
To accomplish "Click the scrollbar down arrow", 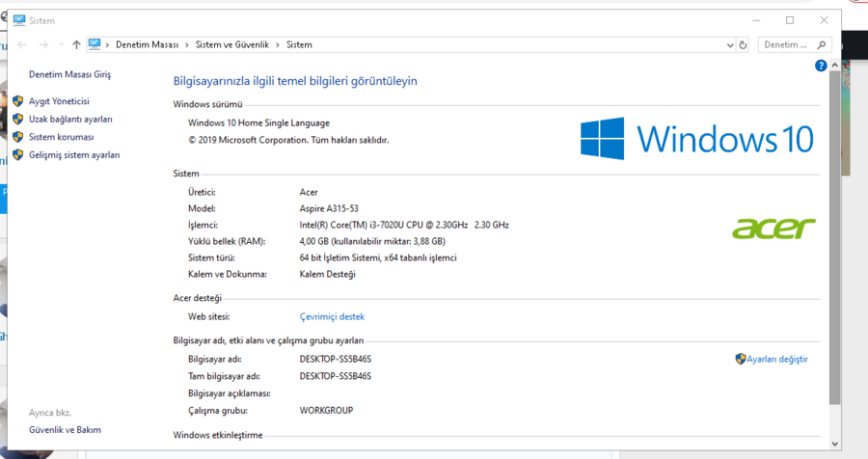I will (835, 444).
